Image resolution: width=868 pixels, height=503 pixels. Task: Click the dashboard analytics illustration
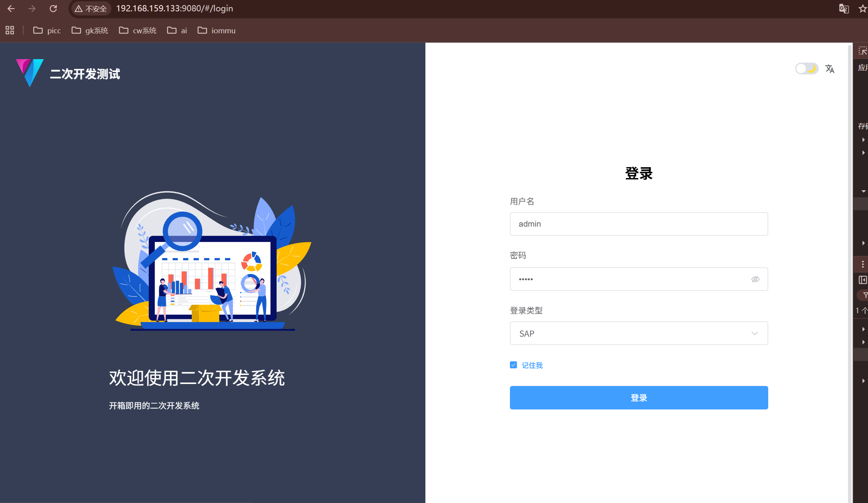212,261
